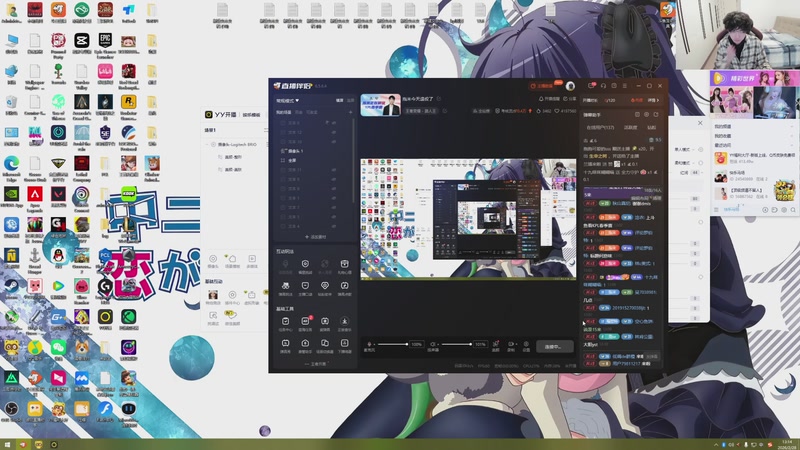The width and height of the screenshot is (800, 450).
Task: Click the refresh icon in chat helper header
Action: pos(656,115)
